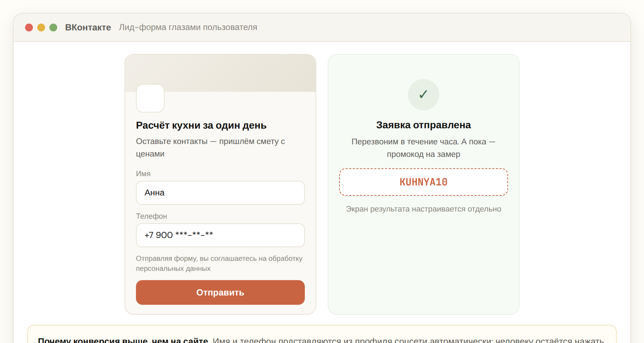Image resolution: width=644 pixels, height=343 pixels.
Task: Click the Имя input field with Анна
Action: click(x=220, y=193)
